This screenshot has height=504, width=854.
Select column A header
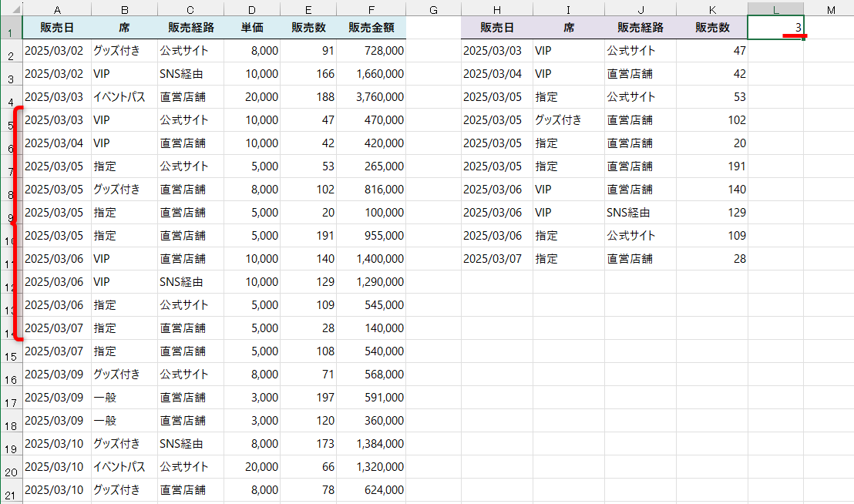click(57, 9)
